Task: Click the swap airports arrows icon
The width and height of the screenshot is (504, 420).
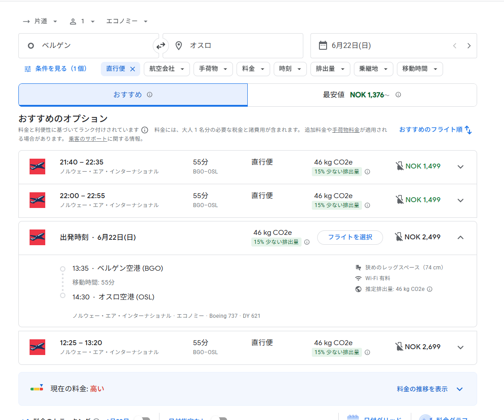Action: click(x=161, y=45)
